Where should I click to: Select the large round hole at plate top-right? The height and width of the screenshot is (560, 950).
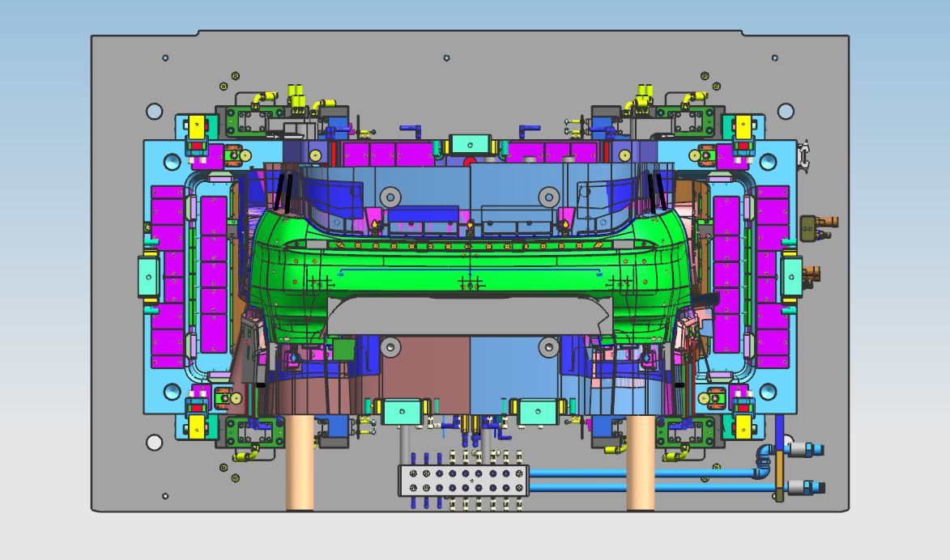coord(785,111)
